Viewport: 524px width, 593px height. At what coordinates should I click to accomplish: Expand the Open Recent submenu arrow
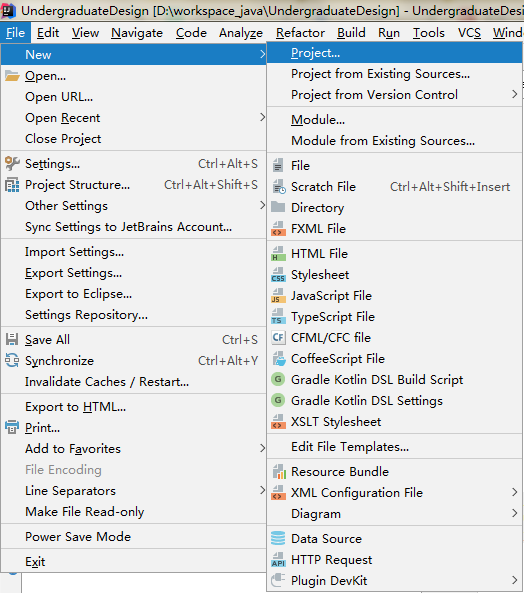tap(262, 118)
